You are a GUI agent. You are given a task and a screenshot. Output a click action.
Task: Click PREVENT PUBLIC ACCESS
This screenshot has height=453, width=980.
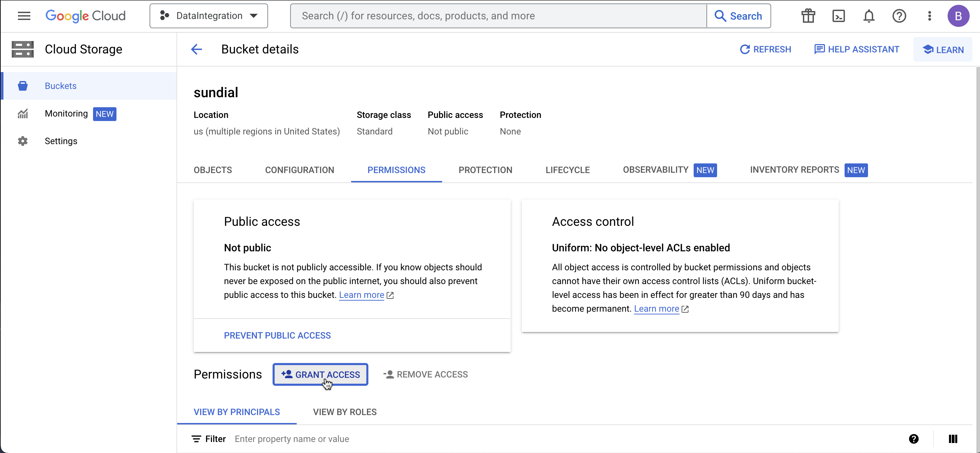pyautogui.click(x=277, y=335)
